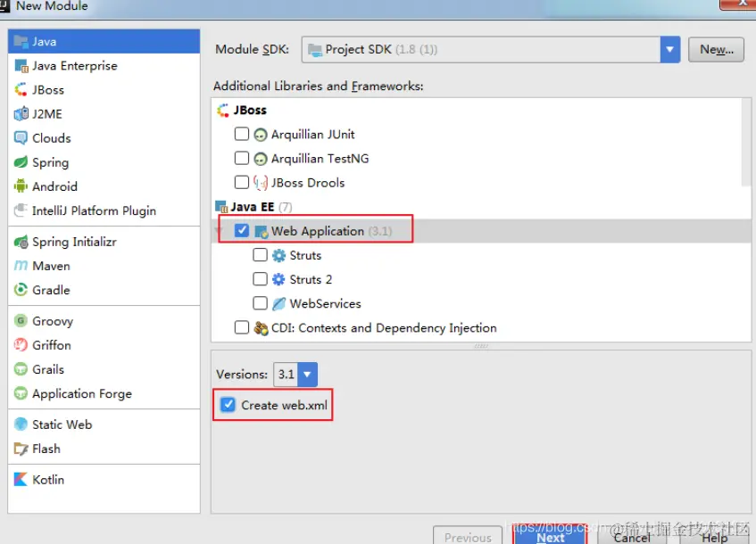Click the Maven 'm' icon
756x544 pixels.
click(x=21, y=266)
